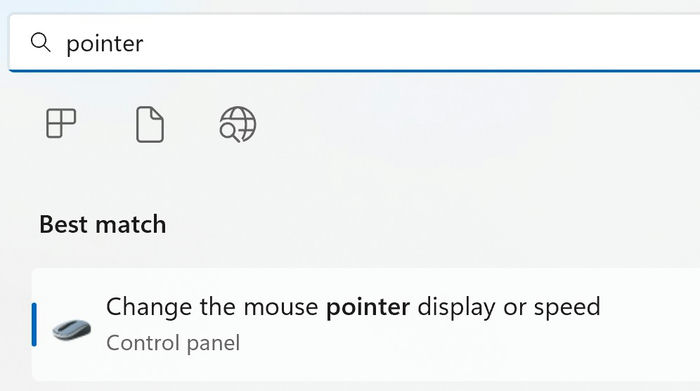The height and width of the screenshot is (391, 700).
Task: Click "display or speed" text in the result
Action: (x=509, y=308)
